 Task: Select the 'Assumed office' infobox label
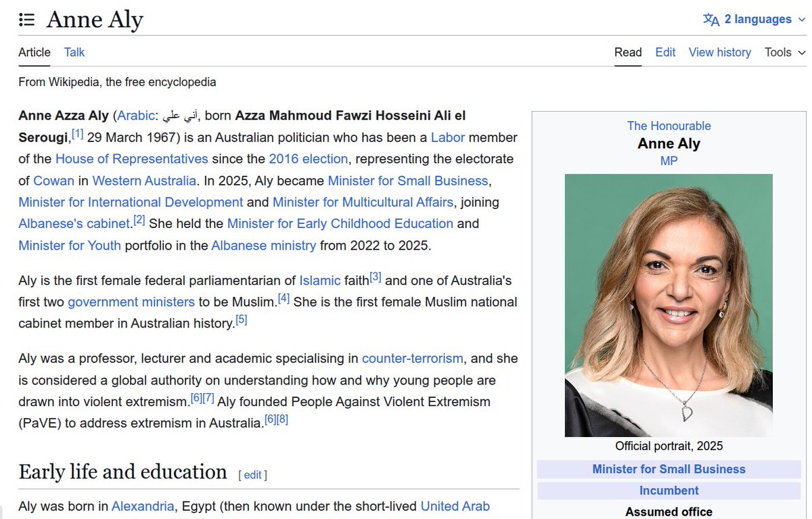pyautogui.click(x=669, y=512)
